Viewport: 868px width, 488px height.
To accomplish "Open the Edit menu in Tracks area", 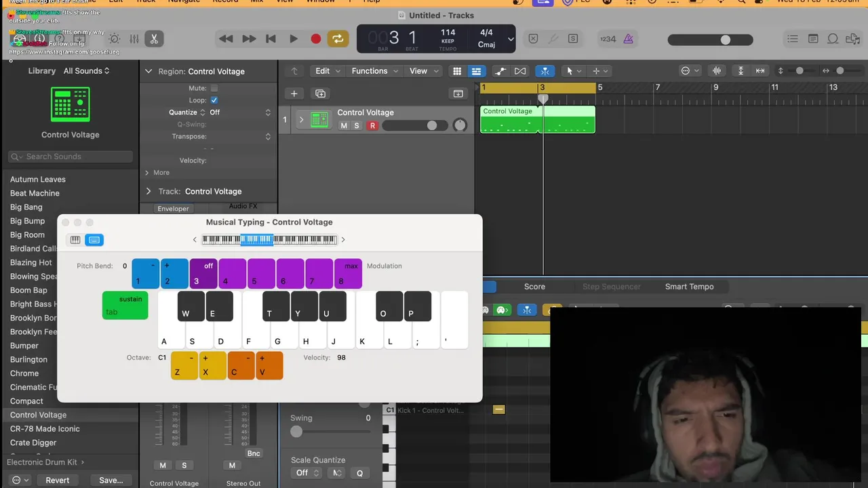I will (x=327, y=71).
